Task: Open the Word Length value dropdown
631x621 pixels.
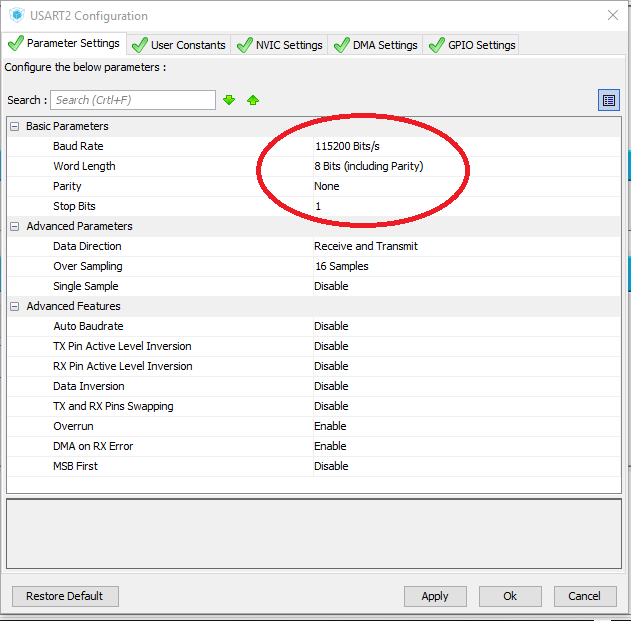Action: pos(368,166)
